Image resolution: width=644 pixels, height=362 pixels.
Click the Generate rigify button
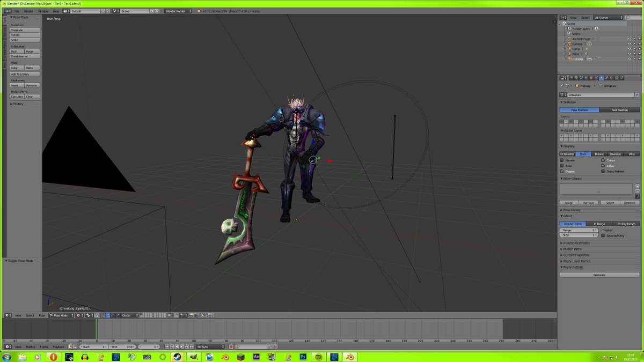[599, 275]
